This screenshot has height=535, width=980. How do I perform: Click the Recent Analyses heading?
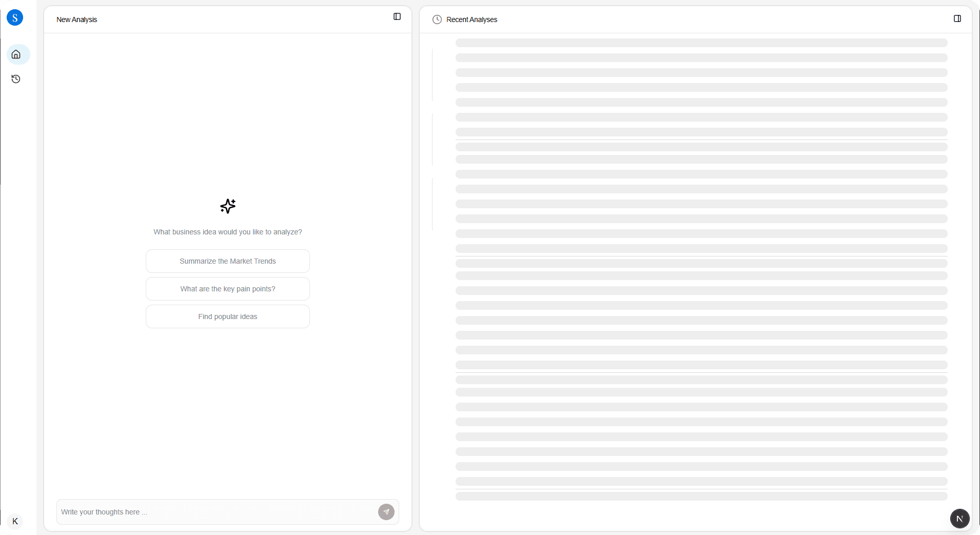click(472, 19)
